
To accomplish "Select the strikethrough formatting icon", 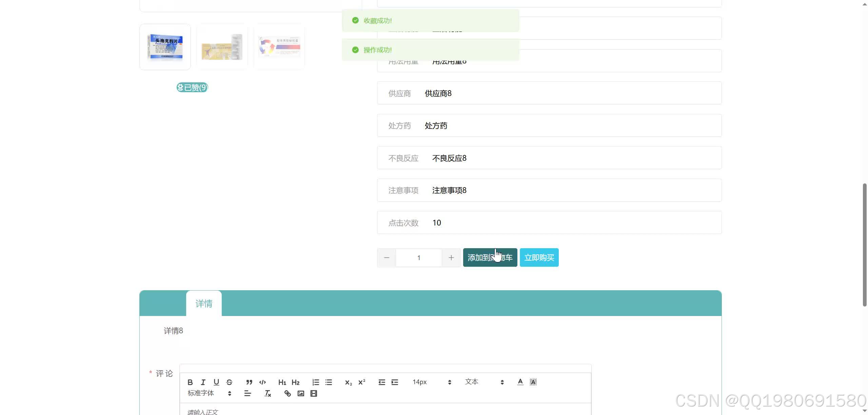I will click(x=230, y=382).
